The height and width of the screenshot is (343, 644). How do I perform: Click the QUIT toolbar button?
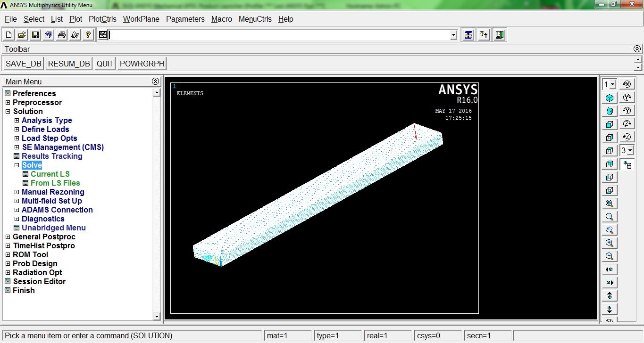click(105, 64)
